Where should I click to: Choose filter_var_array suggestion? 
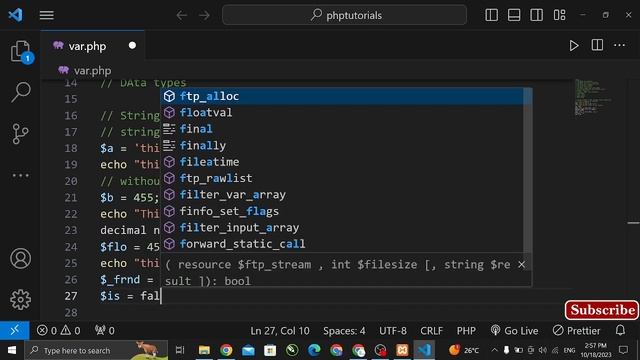(x=342, y=194)
